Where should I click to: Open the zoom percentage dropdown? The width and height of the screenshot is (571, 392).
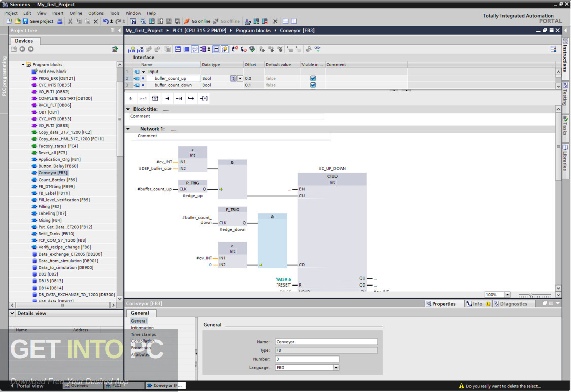(507, 295)
